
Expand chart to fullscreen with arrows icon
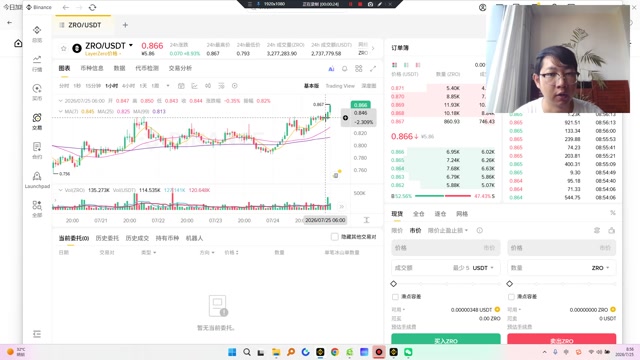tap(373, 69)
